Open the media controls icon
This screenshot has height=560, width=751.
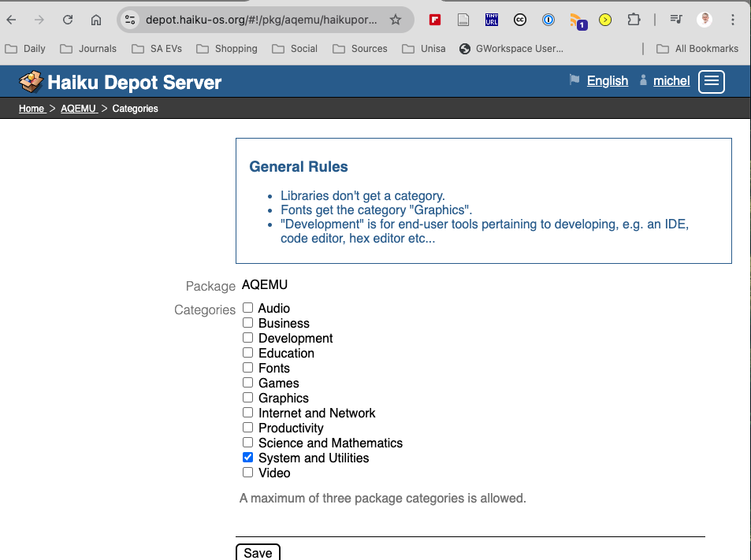pyautogui.click(x=676, y=20)
